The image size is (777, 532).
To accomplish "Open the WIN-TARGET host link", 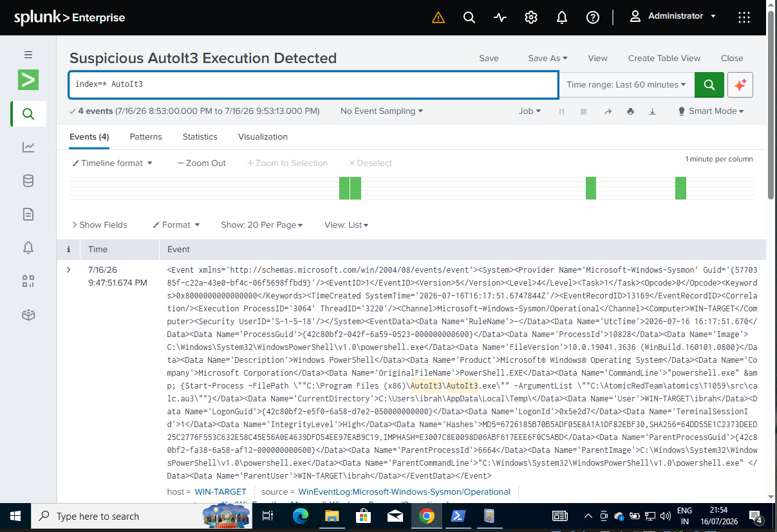I will pyautogui.click(x=221, y=492).
